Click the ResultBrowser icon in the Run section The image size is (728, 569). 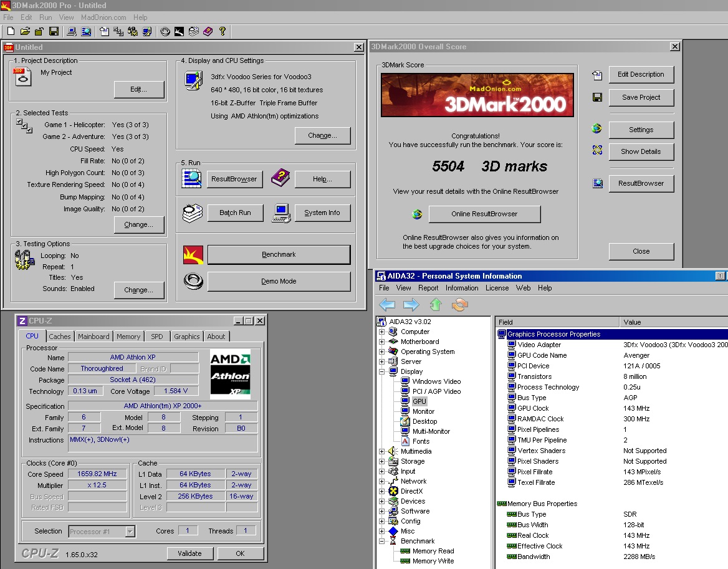pyautogui.click(x=191, y=179)
